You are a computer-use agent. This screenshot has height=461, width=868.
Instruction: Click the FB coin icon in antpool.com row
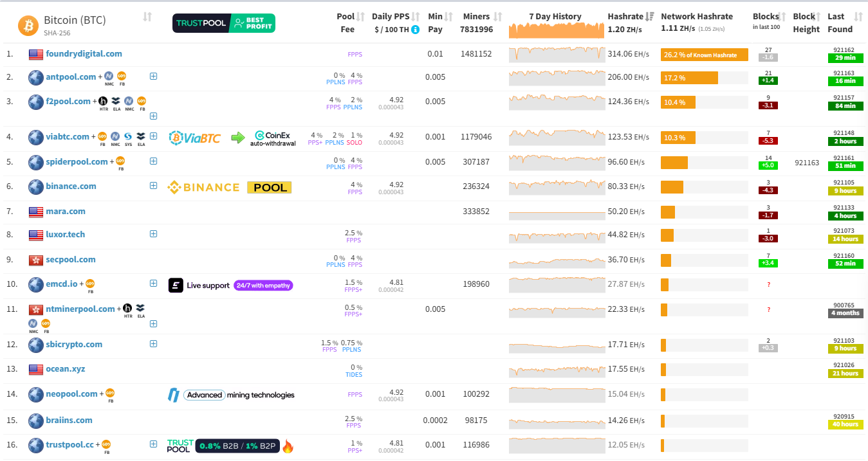122,77
